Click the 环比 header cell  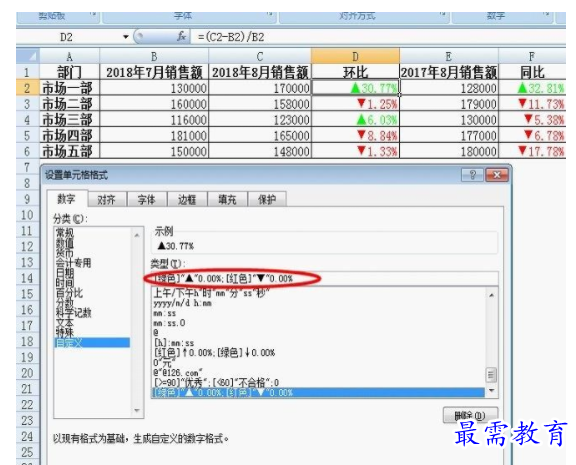click(x=355, y=72)
